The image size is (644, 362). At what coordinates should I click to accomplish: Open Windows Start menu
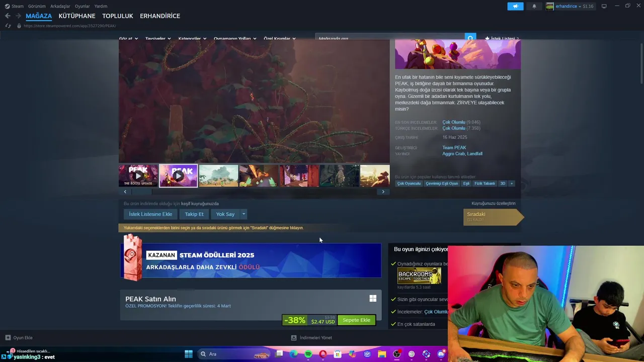pyautogui.click(x=189, y=354)
